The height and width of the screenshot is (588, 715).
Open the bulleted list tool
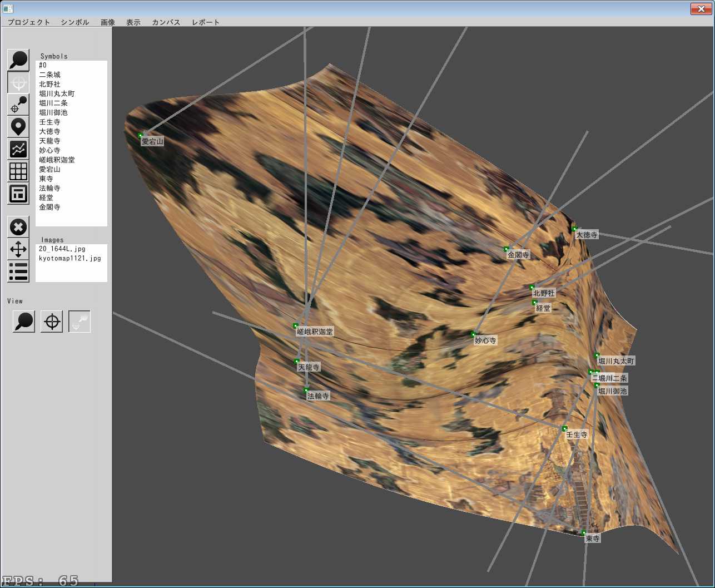18,271
